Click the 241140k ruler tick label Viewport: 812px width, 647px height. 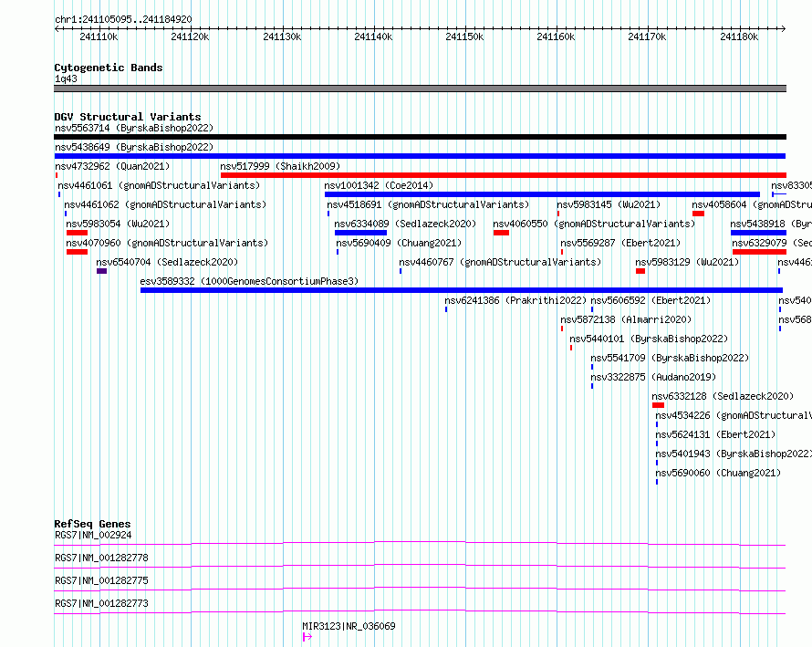(373, 37)
